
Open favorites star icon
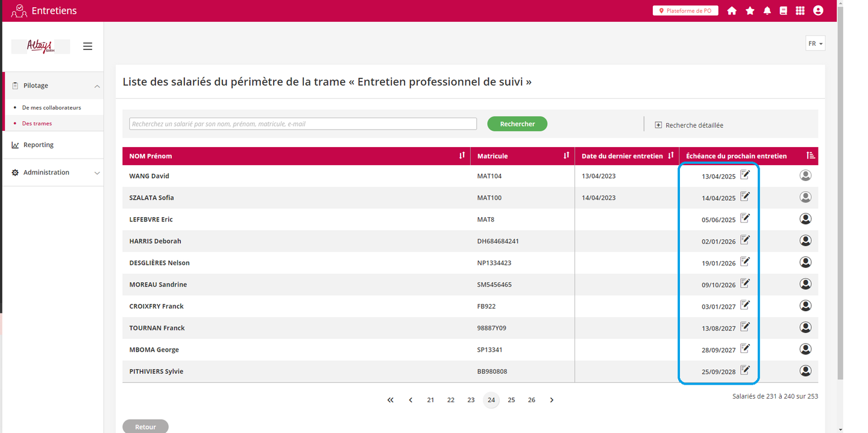[750, 11]
